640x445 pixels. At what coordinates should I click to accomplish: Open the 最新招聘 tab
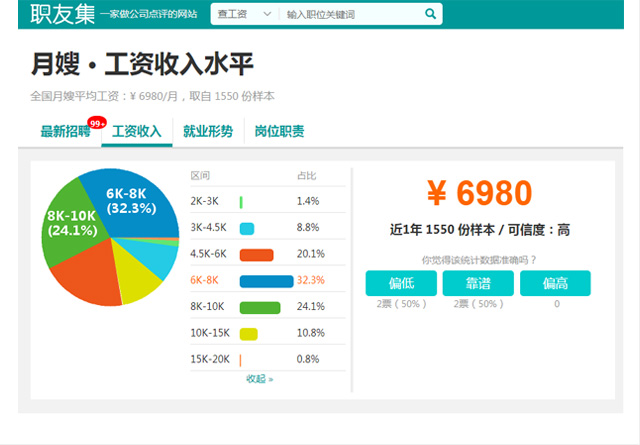pyautogui.click(x=65, y=132)
